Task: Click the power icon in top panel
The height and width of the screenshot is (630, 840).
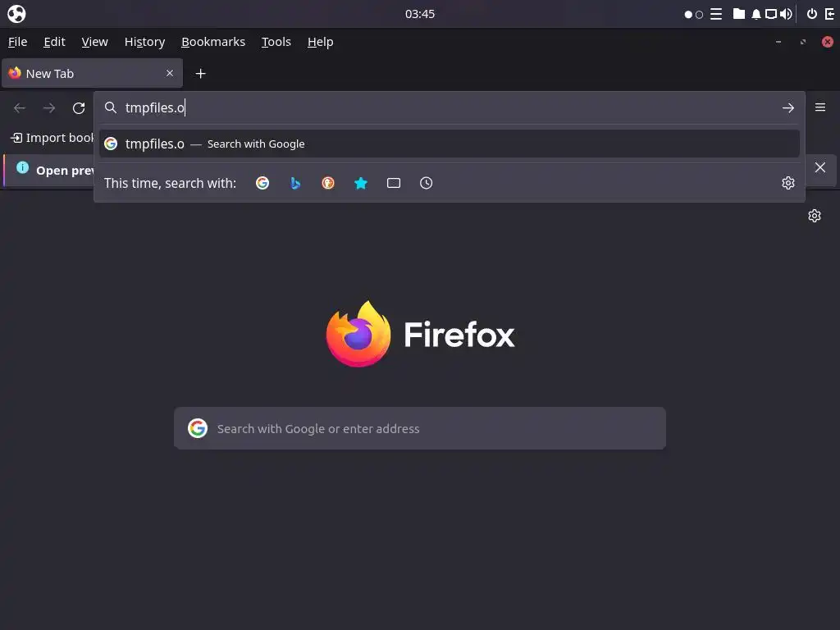Action: (x=812, y=14)
